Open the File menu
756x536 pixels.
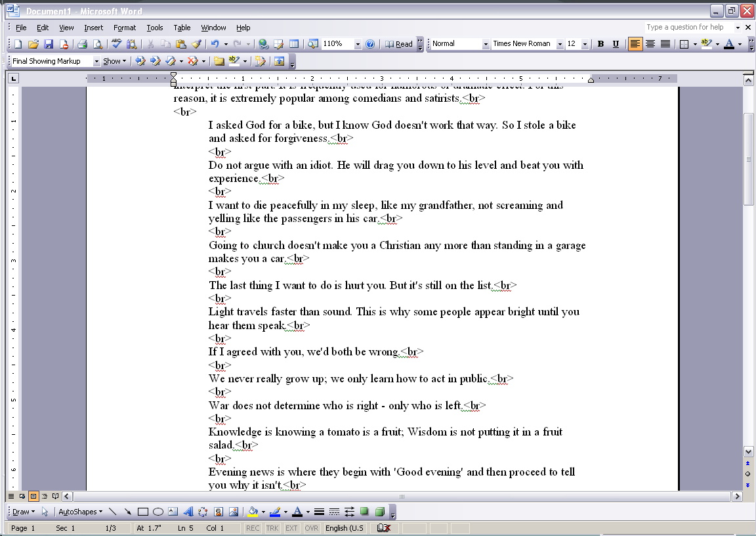click(21, 28)
